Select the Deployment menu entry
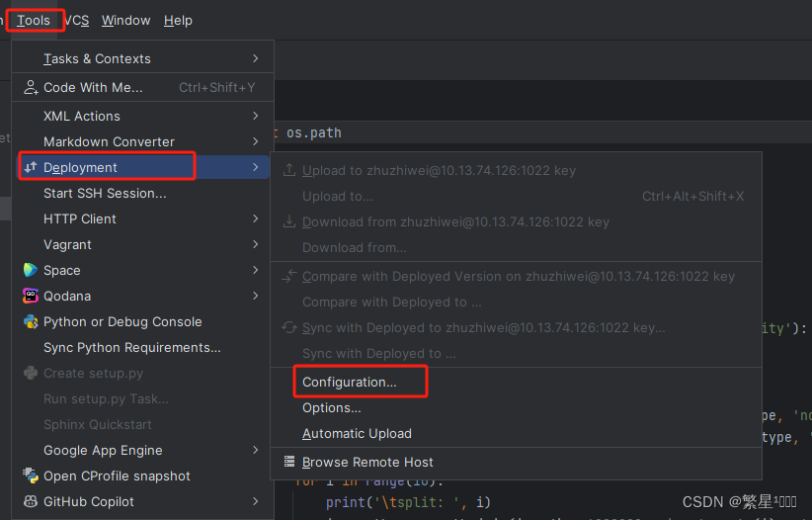The width and height of the screenshot is (812, 520). 141,167
